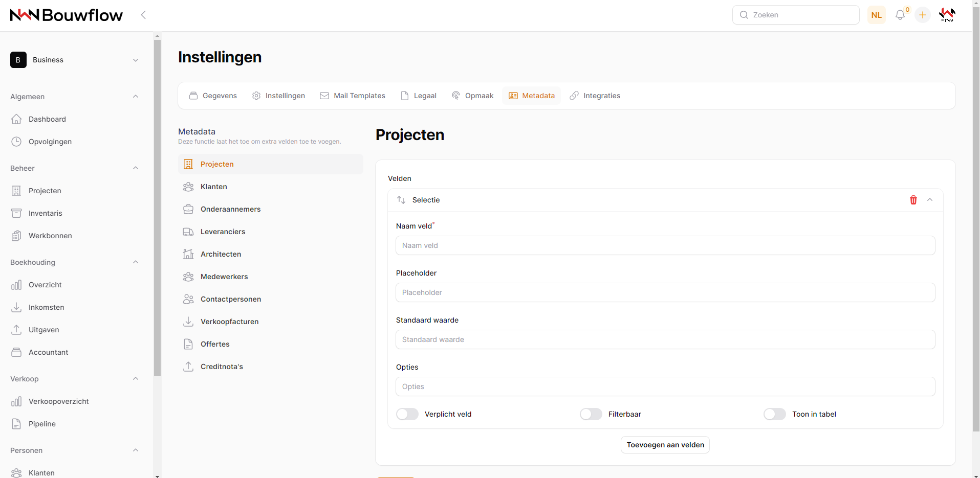Click the Architecten metadata icon
This screenshot has width=980, height=478.
point(188,254)
